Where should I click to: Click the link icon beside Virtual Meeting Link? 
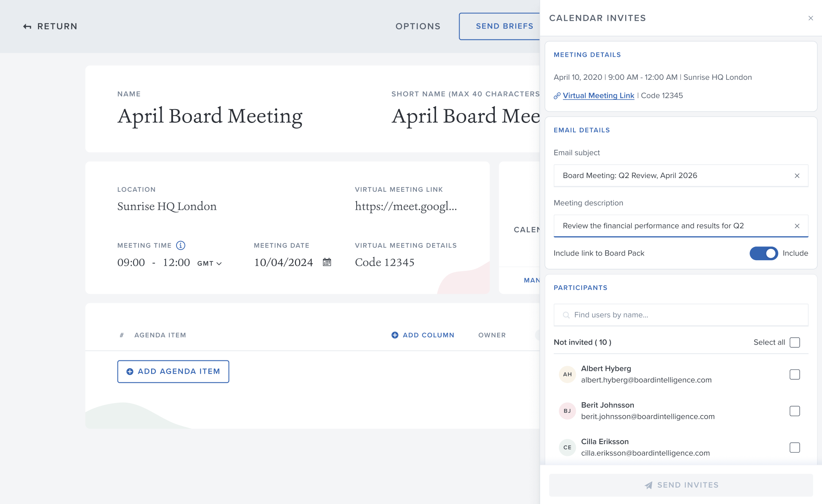tap(557, 96)
